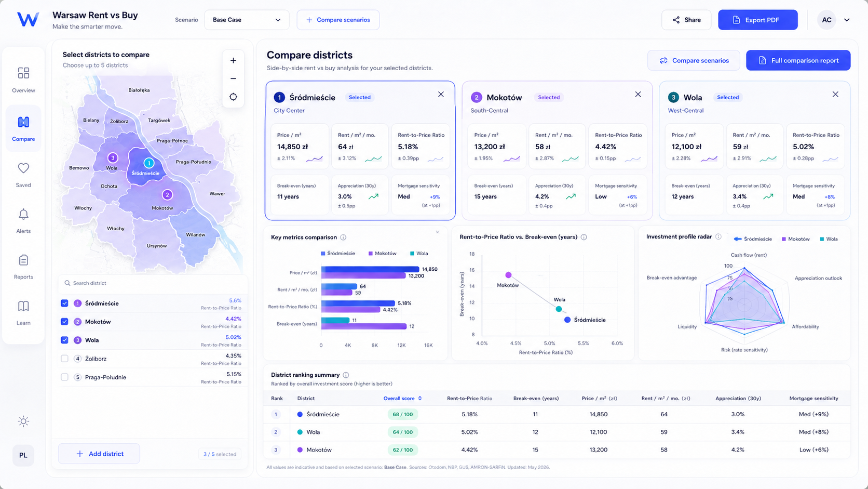Open the Scenario Base Case dropdown
The width and height of the screenshot is (868, 489).
point(247,20)
